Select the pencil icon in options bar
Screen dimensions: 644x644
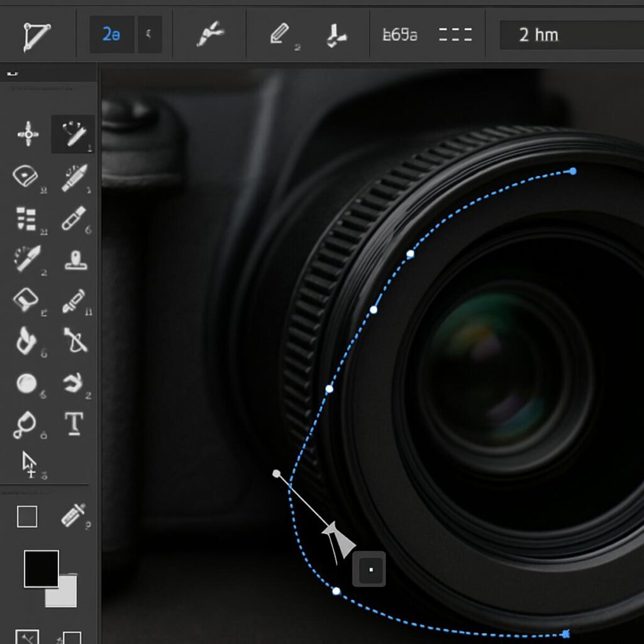280,34
